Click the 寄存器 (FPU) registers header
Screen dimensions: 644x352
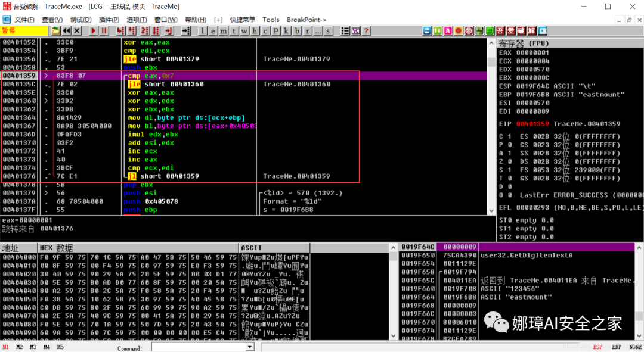[x=571, y=43]
